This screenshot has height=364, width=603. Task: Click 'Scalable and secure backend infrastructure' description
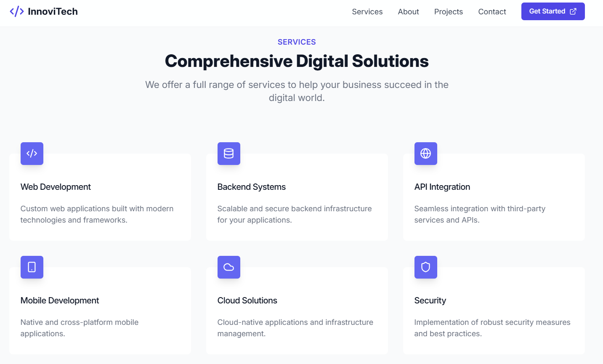point(295,214)
